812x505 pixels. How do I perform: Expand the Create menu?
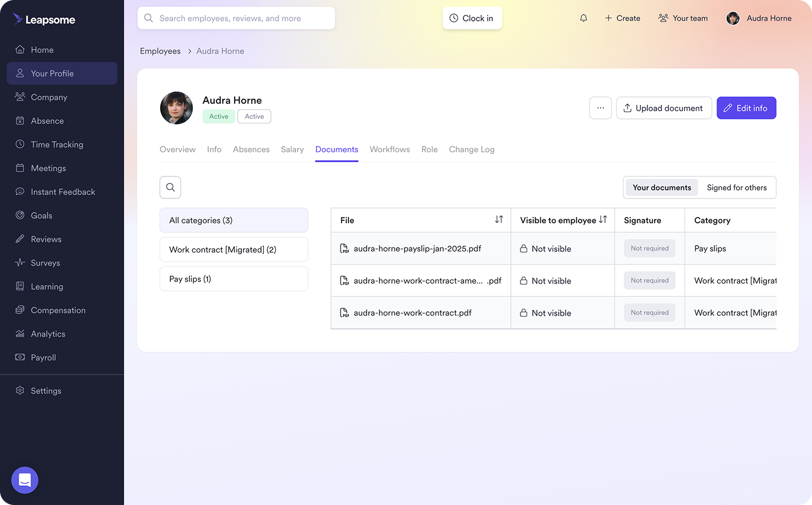pos(623,18)
